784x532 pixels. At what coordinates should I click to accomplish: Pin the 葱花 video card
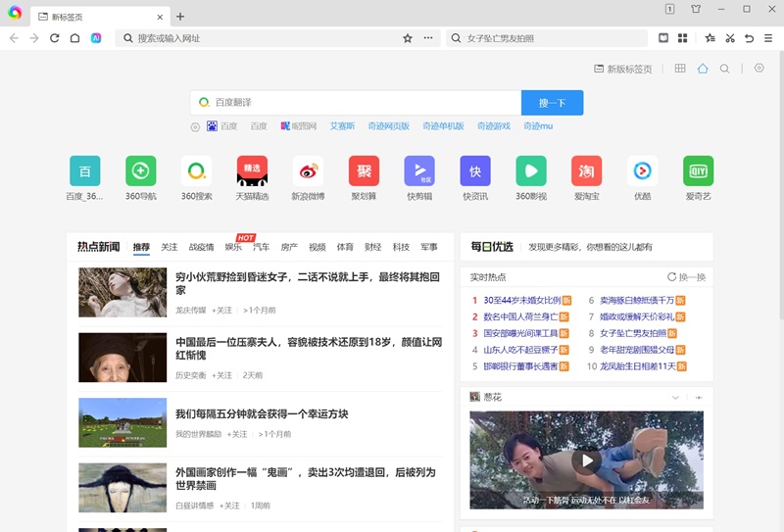[699, 398]
